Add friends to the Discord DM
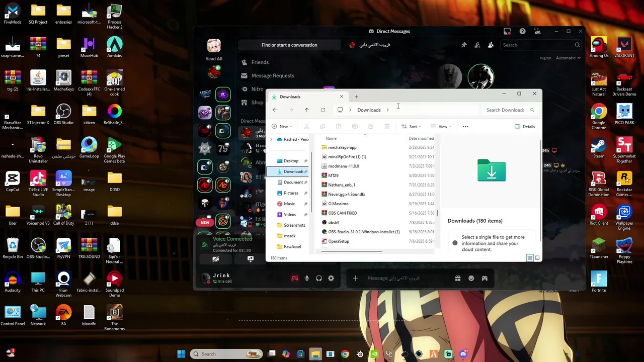Image resolution: width=644 pixels, height=362 pixels. coord(477,45)
